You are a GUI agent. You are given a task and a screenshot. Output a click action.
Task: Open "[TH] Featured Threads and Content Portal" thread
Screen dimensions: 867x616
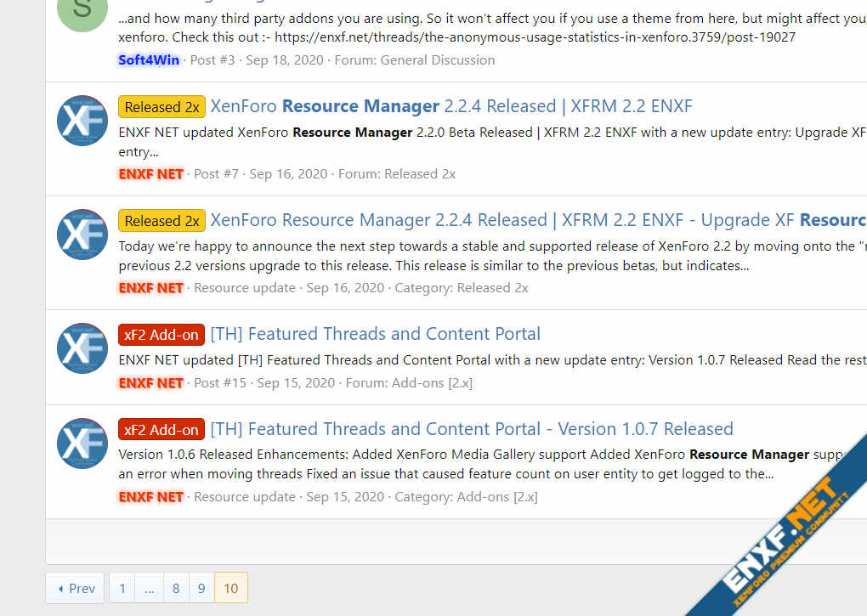[x=376, y=334]
